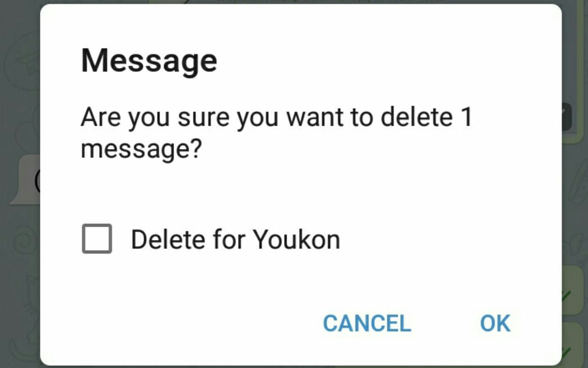Click the name 'Youkon' in the checkbox label
This screenshot has height=368, width=588.
(x=296, y=239)
